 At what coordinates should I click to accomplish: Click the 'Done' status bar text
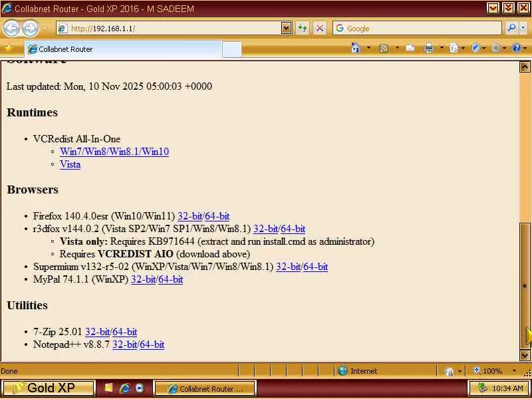pos(9,371)
